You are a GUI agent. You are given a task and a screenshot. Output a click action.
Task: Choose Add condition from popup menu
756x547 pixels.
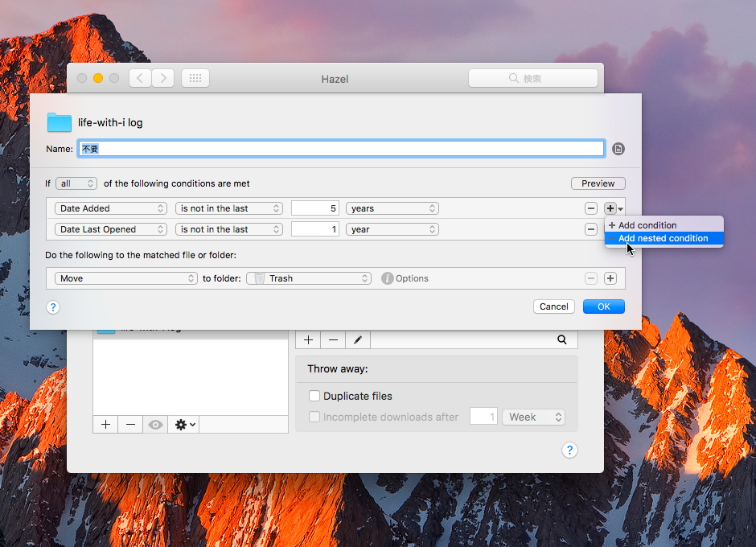664,225
